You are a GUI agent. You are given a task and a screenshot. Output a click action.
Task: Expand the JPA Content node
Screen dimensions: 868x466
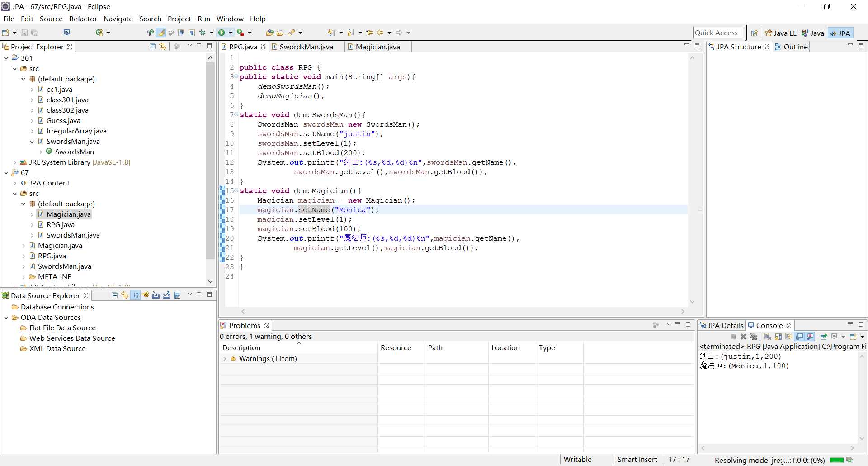pyautogui.click(x=15, y=183)
